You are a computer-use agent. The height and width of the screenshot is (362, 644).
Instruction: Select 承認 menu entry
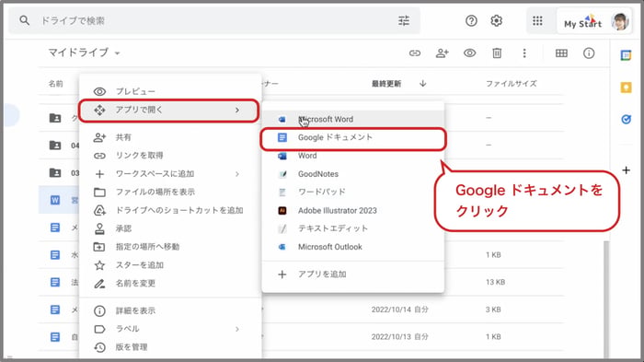tap(170, 228)
